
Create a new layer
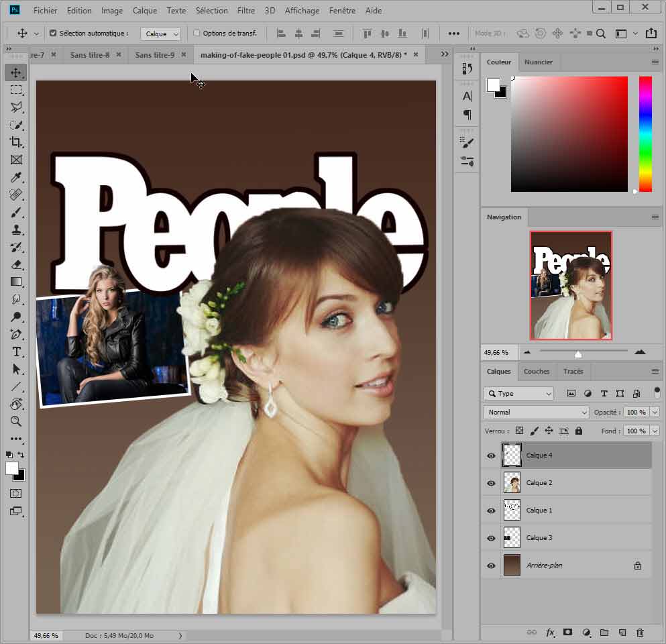click(x=622, y=633)
